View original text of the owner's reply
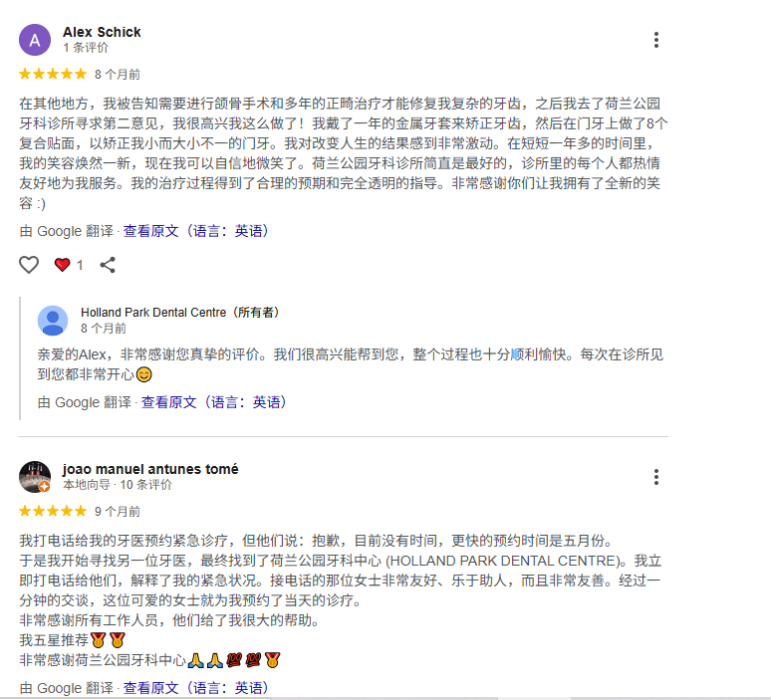 coord(214,402)
